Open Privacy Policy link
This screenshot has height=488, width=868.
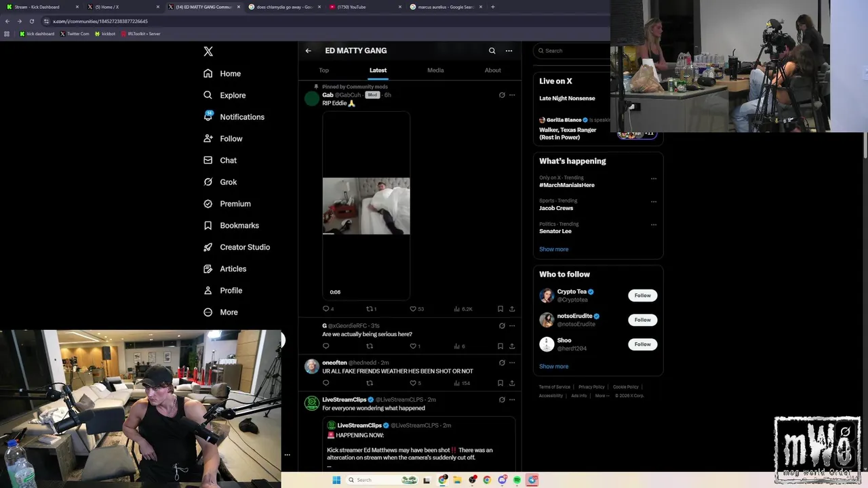[x=591, y=387]
